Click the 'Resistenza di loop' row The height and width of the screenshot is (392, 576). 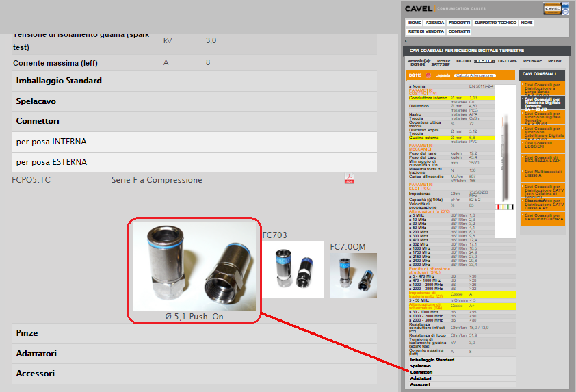coord(462,335)
